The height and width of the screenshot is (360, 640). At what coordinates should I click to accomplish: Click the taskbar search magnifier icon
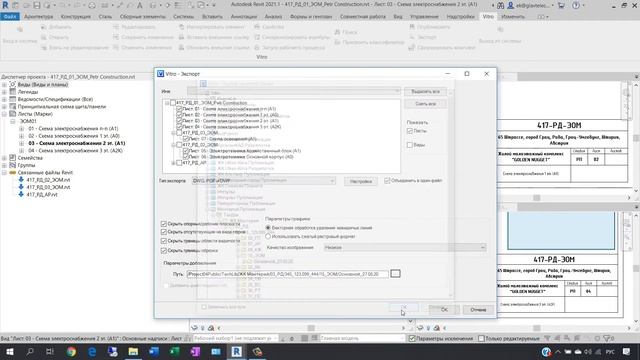tap(30, 351)
